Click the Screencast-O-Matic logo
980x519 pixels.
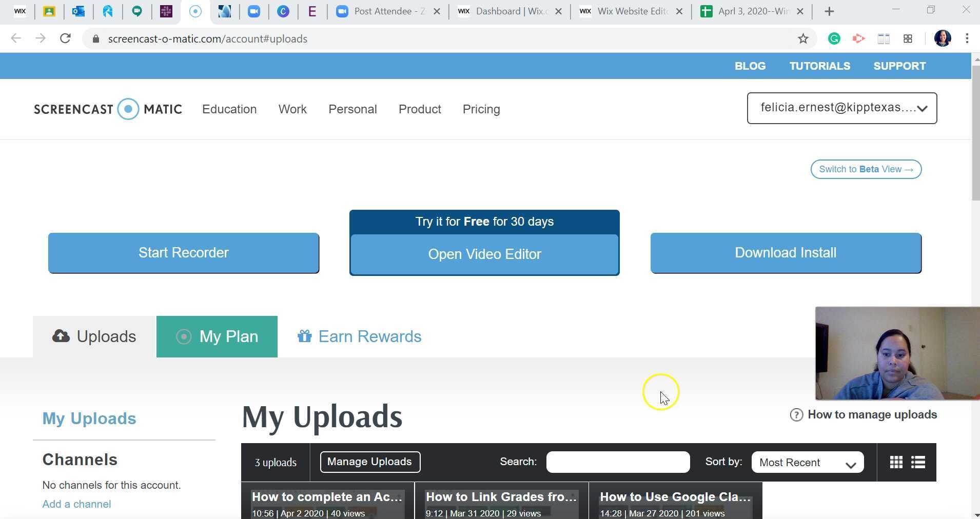click(107, 109)
